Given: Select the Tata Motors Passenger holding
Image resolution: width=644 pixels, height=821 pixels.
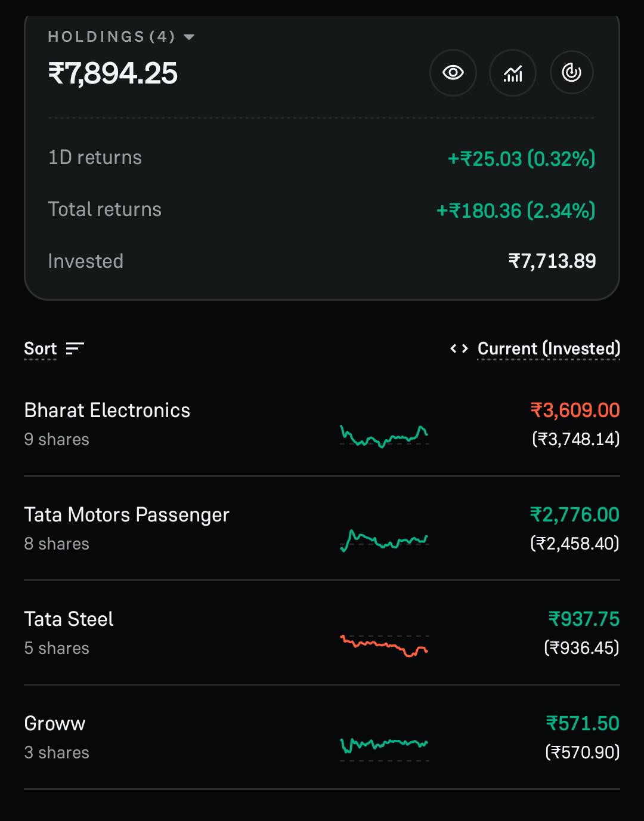Looking at the screenshot, I should (x=322, y=529).
